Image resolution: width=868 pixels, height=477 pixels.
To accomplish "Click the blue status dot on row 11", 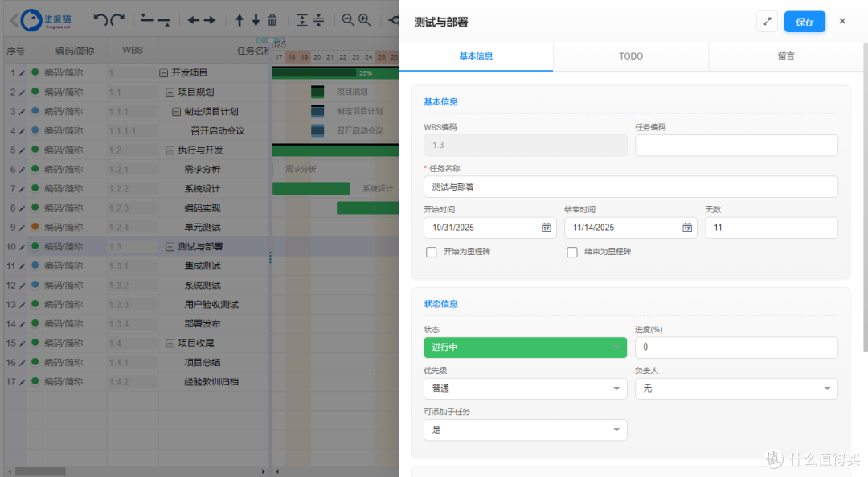I will (35, 265).
